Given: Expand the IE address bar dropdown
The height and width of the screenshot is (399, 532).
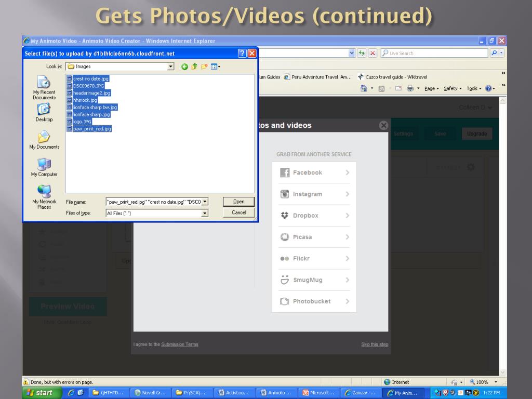Looking at the screenshot, I should 352,53.
